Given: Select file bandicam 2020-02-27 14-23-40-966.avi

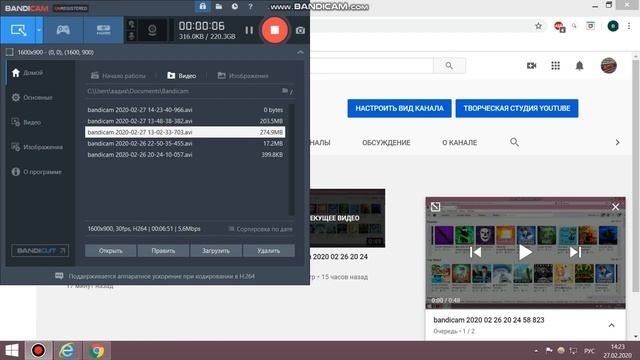Looking at the screenshot, I should (x=185, y=110).
